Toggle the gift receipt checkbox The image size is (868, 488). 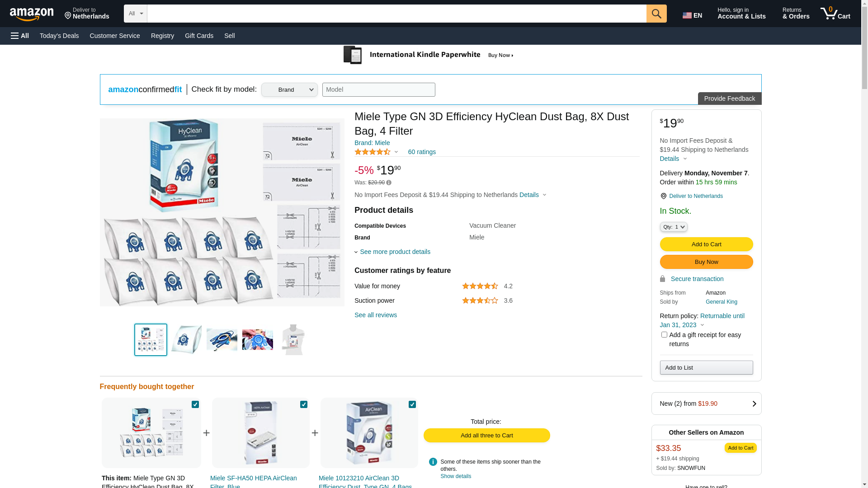tap(664, 335)
